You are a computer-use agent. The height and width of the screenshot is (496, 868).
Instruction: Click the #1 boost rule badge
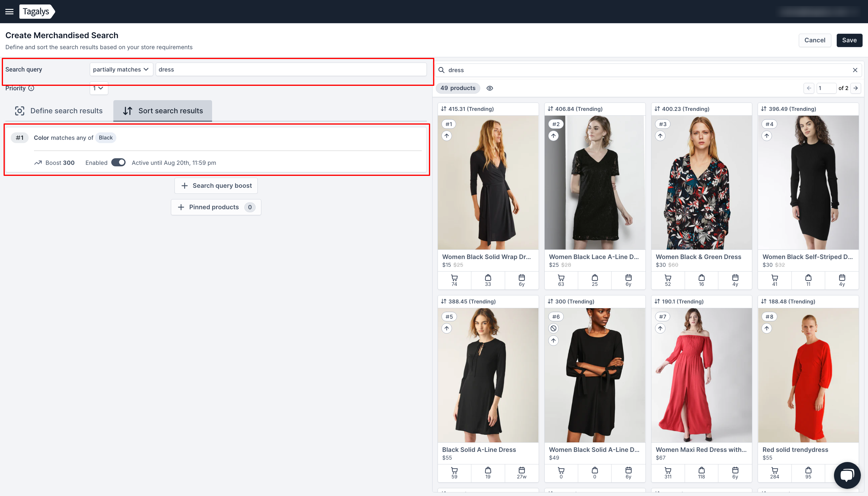click(x=20, y=138)
